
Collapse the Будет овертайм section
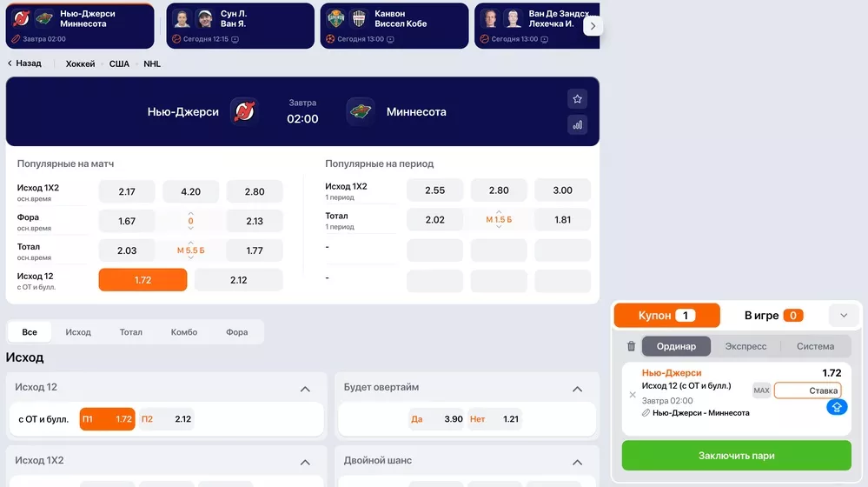(x=577, y=388)
